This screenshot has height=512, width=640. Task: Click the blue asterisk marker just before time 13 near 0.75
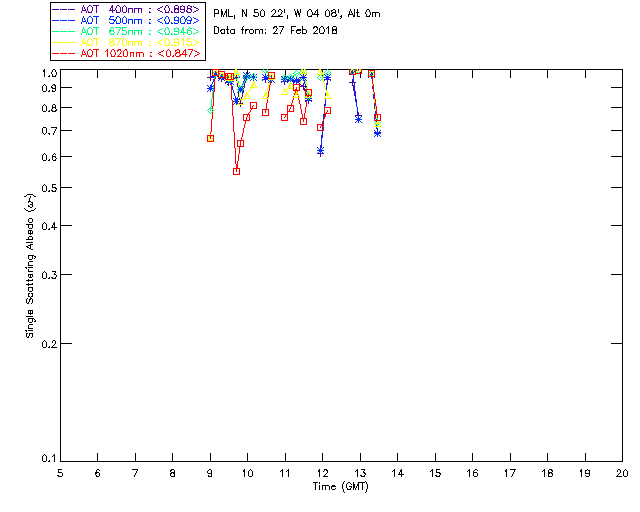[358, 119]
